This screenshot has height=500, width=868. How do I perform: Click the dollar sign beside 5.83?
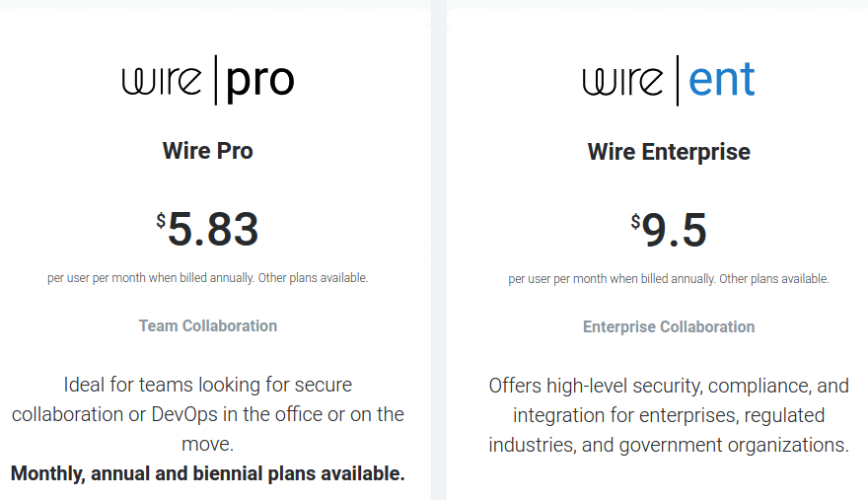click(161, 220)
